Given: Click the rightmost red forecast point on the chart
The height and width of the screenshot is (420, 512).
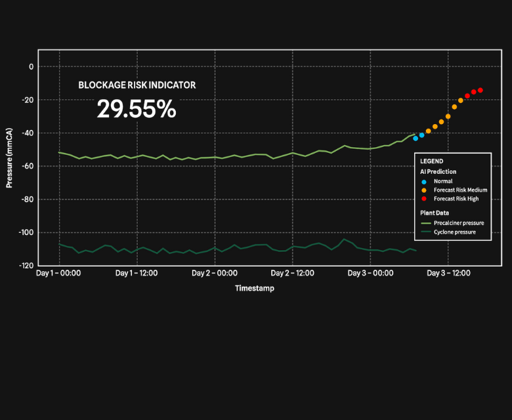Looking at the screenshot, I should click(480, 91).
